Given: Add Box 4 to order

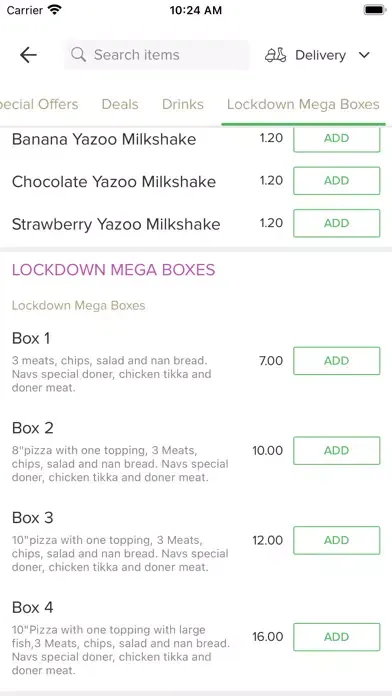Looking at the screenshot, I should 337,637.
